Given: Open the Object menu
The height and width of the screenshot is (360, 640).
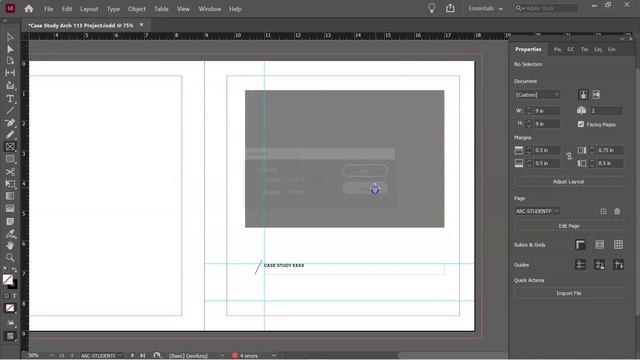Looking at the screenshot, I should (x=137, y=9).
